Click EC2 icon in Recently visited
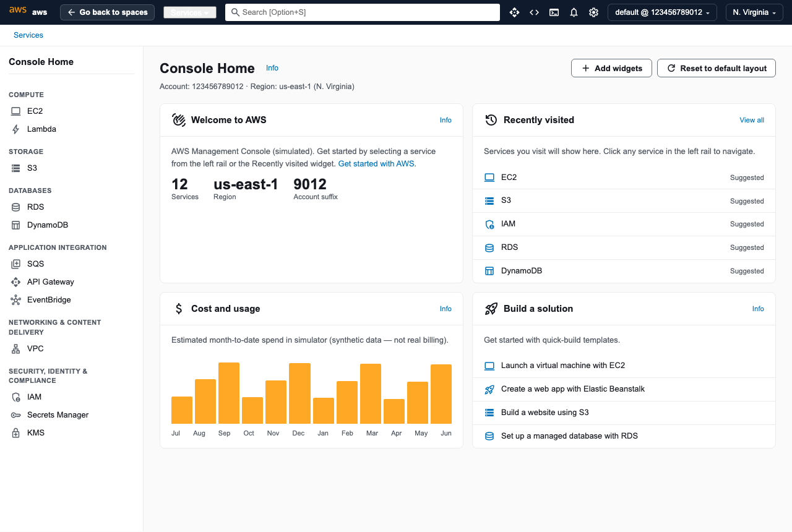792x532 pixels. coord(489,178)
